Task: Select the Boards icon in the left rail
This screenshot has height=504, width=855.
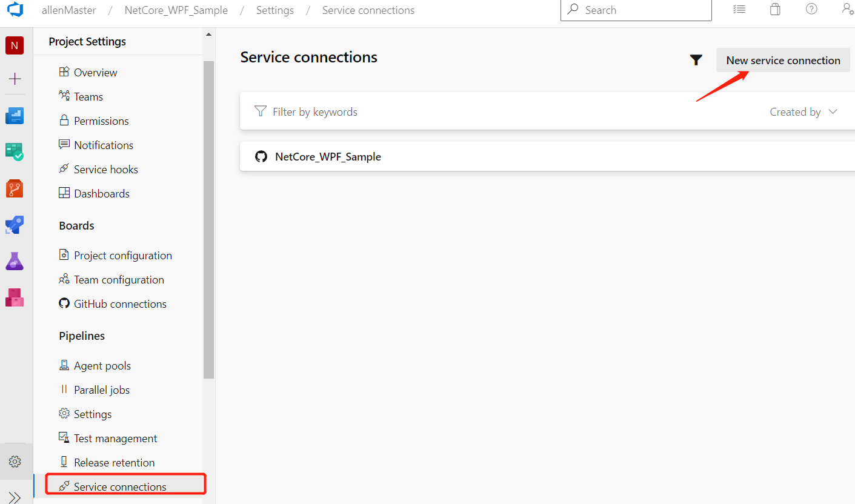Action: pos(15,151)
